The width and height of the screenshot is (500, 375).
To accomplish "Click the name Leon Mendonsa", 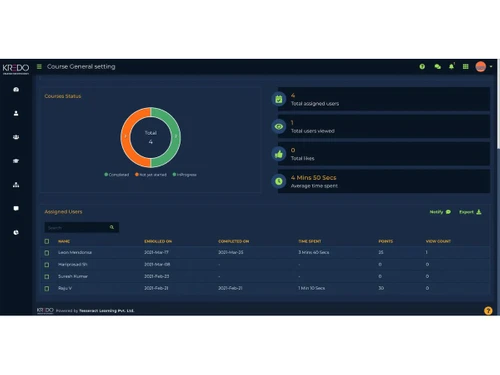I will click(x=75, y=252).
